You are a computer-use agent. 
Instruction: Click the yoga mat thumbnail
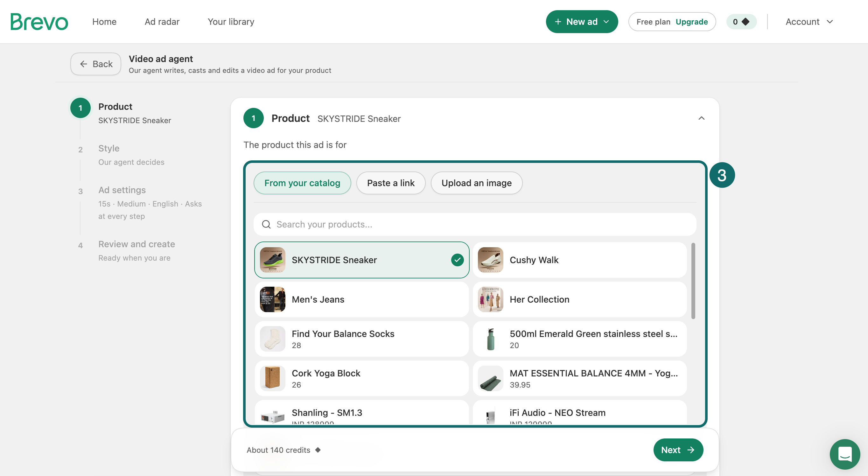click(x=490, y=378)
